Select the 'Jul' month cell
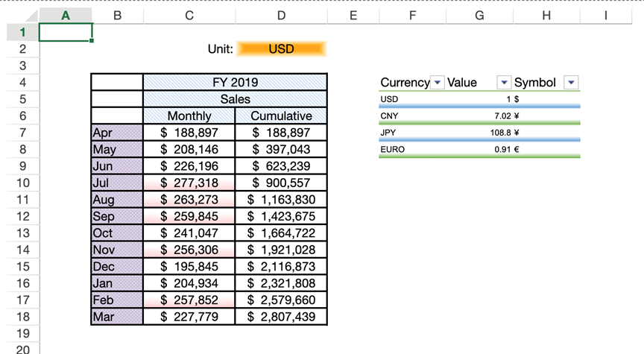 click(x=117, y=183)
